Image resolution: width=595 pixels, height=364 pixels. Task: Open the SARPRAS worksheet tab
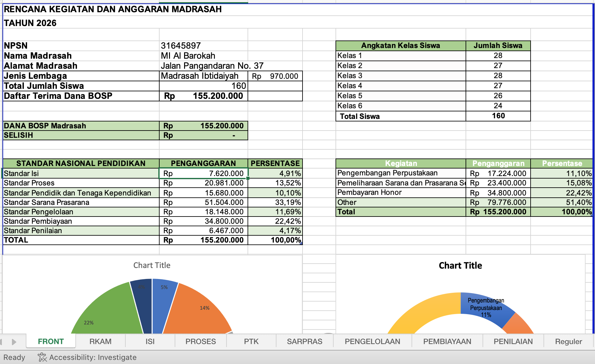304,341
